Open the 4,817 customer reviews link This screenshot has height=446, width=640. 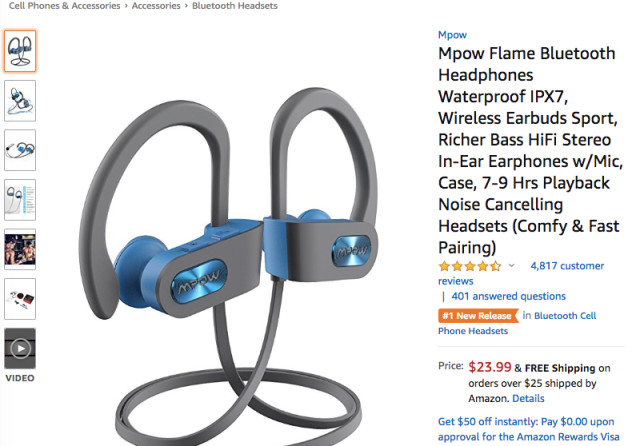[x=521, y=273]
